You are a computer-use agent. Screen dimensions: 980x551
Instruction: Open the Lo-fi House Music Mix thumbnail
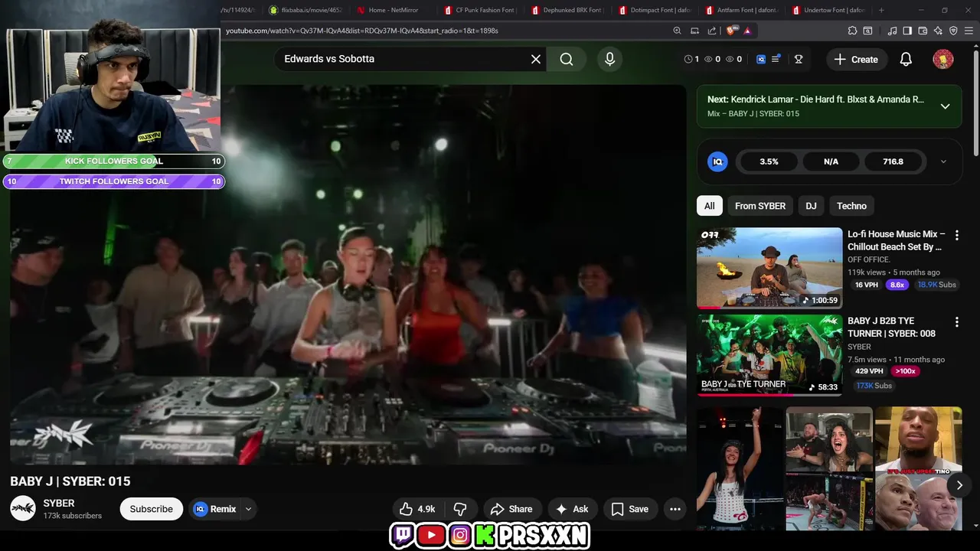tap(769, 268)
